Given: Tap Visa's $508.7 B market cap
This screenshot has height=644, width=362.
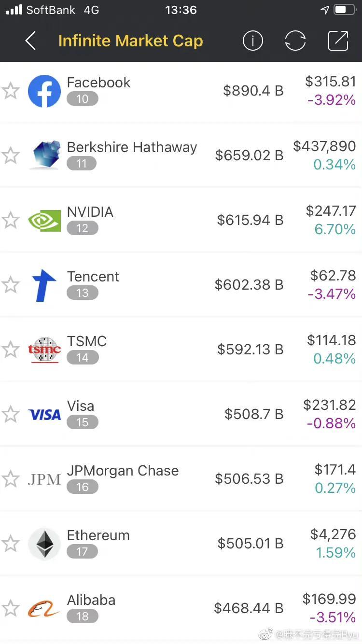Looking at the screenshot, I should pyautogui.click(x=254, y=414).
